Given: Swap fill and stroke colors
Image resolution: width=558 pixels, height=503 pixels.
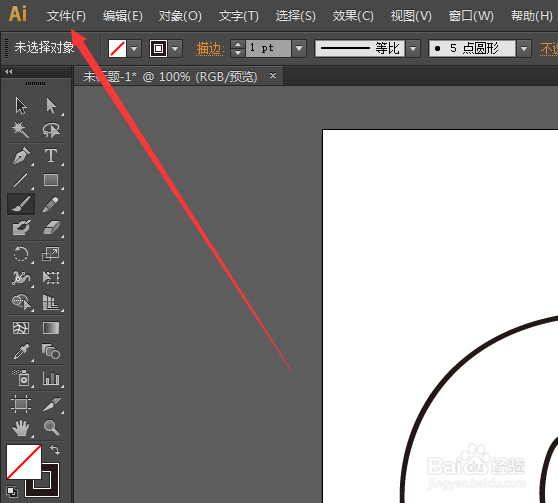Looking at the screenshot, I should (x=55, y=450).
